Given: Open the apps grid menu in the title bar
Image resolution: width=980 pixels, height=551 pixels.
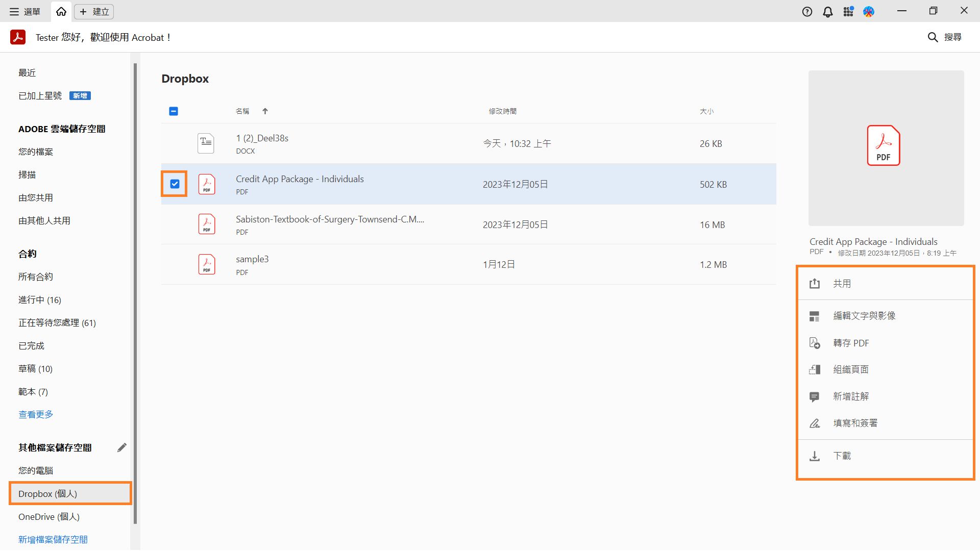Looking at the screenshot, I should coord(848,12).
